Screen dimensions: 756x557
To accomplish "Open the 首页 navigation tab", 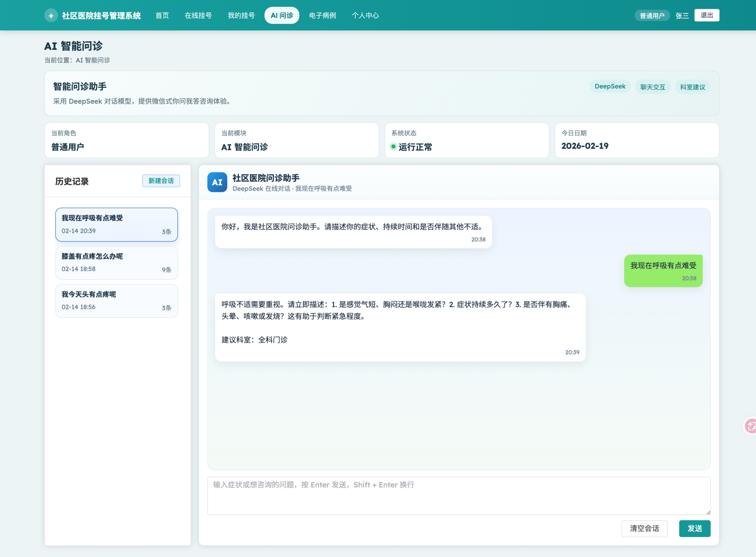I will [x=162, y=16].
